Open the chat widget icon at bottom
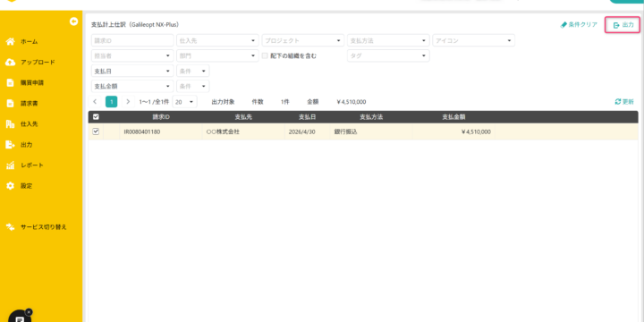The width and height of the screenshot is (644, 322). [x=20, y=318]
